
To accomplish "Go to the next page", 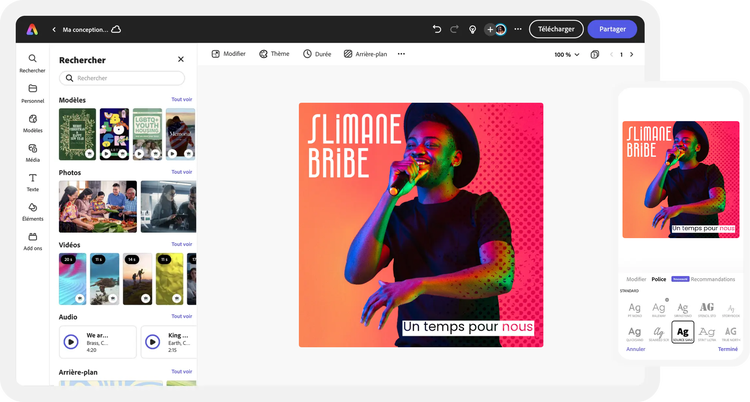I will (x=631, y=55).
